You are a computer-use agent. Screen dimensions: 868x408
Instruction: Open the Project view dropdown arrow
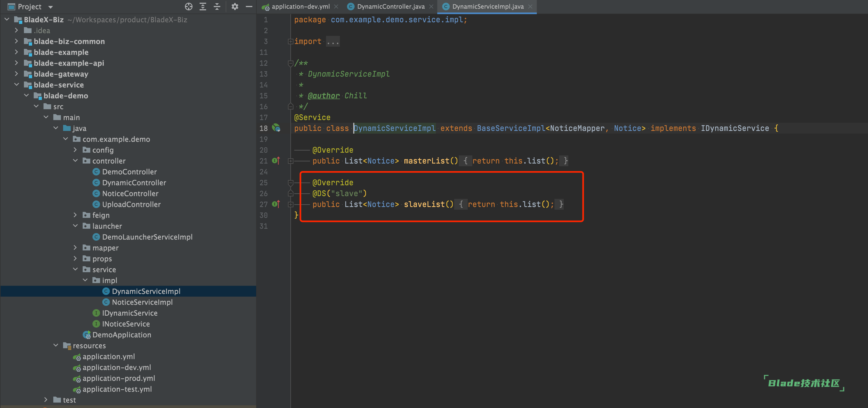(x=51, y=7)
